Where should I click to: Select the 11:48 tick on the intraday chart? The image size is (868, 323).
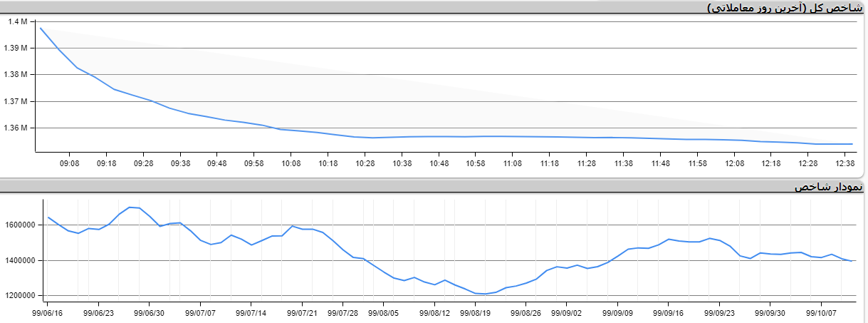click(x=660, y=163)
